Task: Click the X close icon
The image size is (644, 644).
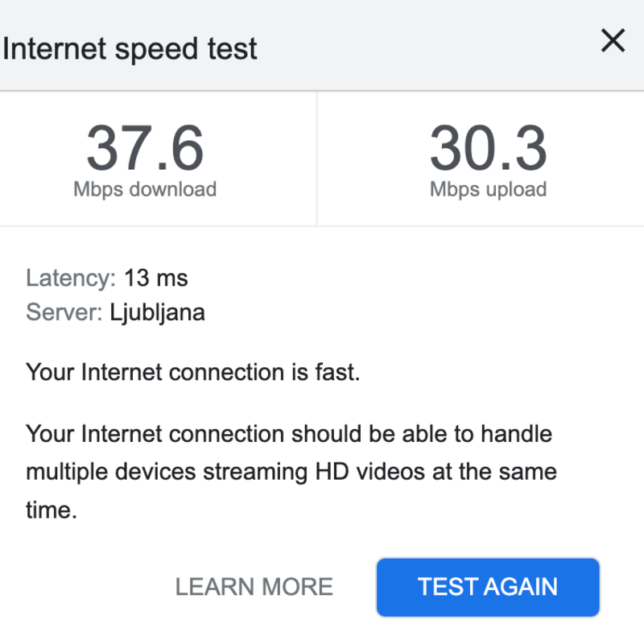Action: click(613, 40)
